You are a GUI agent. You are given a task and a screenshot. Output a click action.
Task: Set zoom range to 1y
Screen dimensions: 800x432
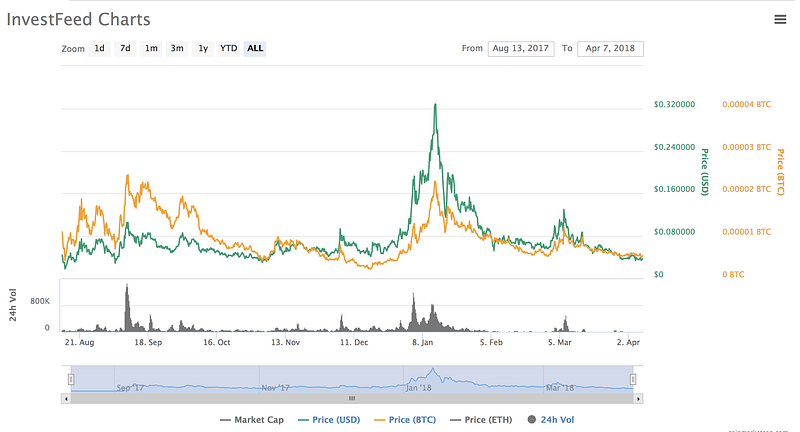click(x=203, y=48)
